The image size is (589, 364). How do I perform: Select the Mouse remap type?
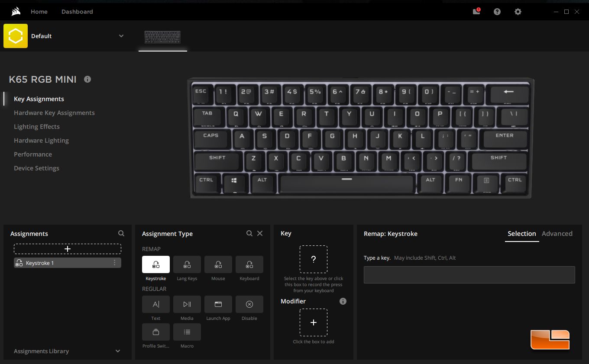point(218,264)
